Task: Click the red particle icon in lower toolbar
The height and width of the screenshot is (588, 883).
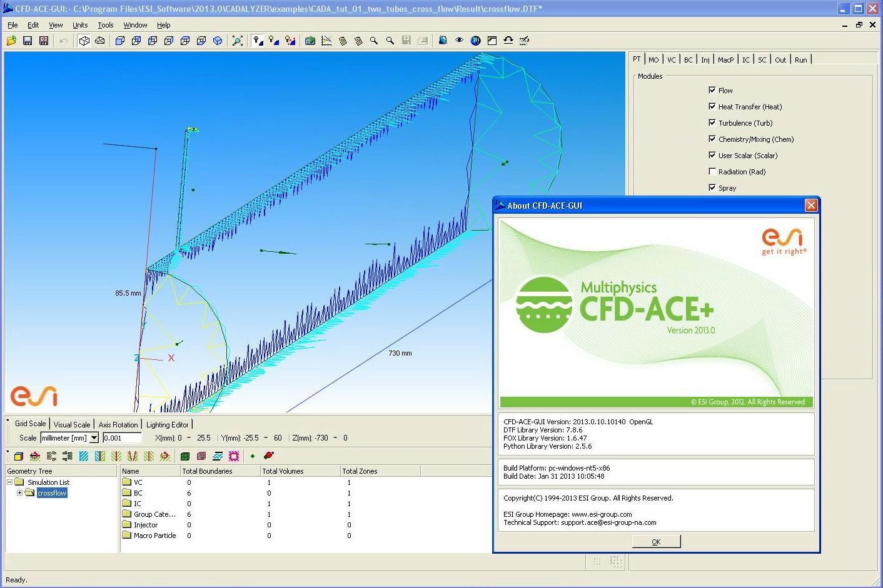Action: (x=269, y=456)
